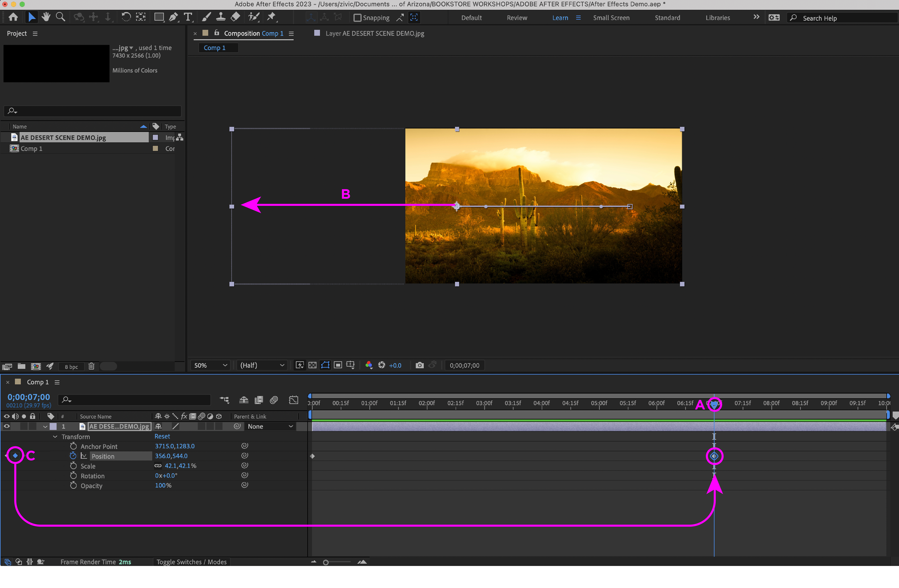Click the timeline zoom slider handle

click(326, 562)
